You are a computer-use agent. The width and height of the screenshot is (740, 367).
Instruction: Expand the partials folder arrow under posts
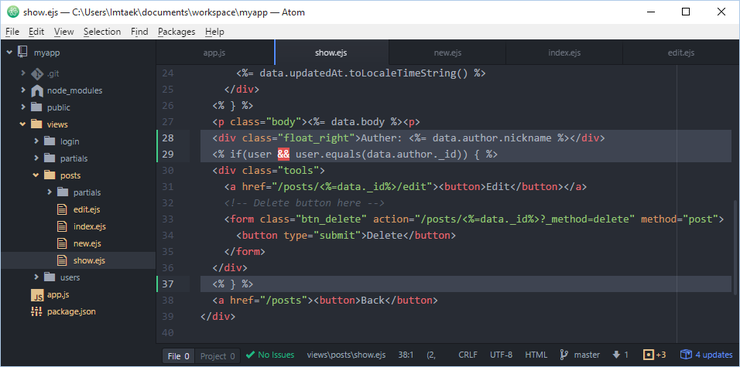click(49, 192)
